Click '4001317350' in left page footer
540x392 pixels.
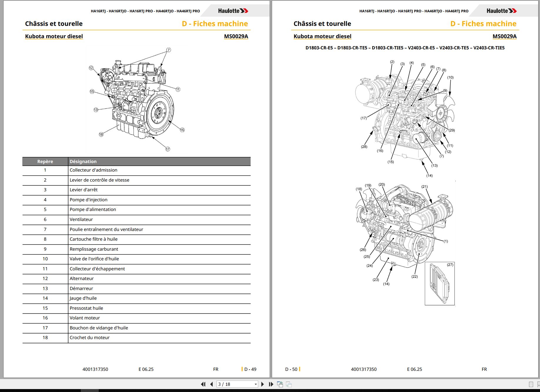pyautogui.click(x=95, y=369)
